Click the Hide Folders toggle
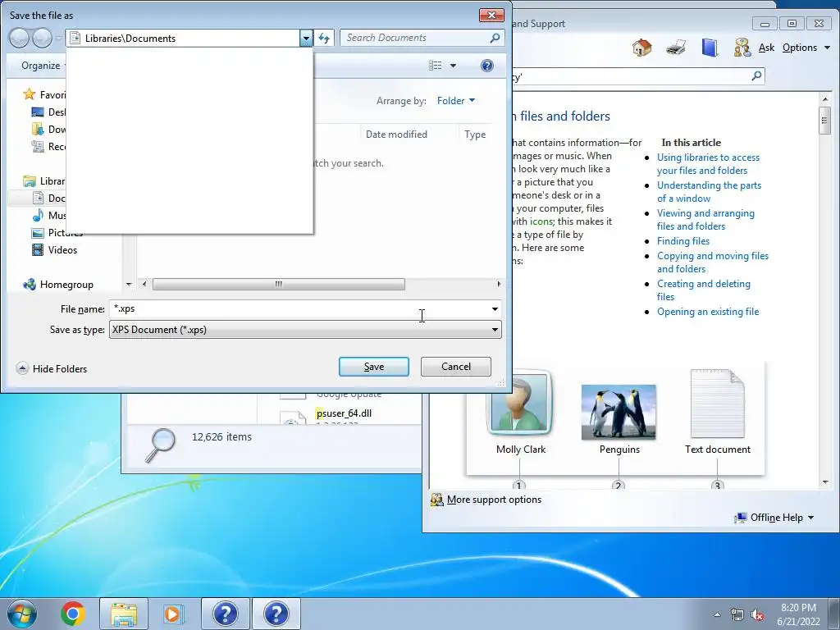The width and height of the screenshot is (840, 630). tap(52, 368)
